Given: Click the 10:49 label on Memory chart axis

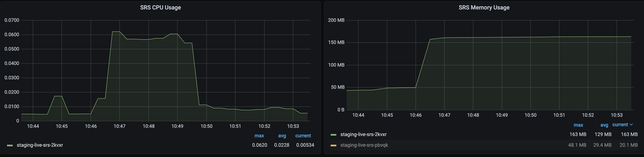Looking at the screenshot, I should tap(502, 115).
